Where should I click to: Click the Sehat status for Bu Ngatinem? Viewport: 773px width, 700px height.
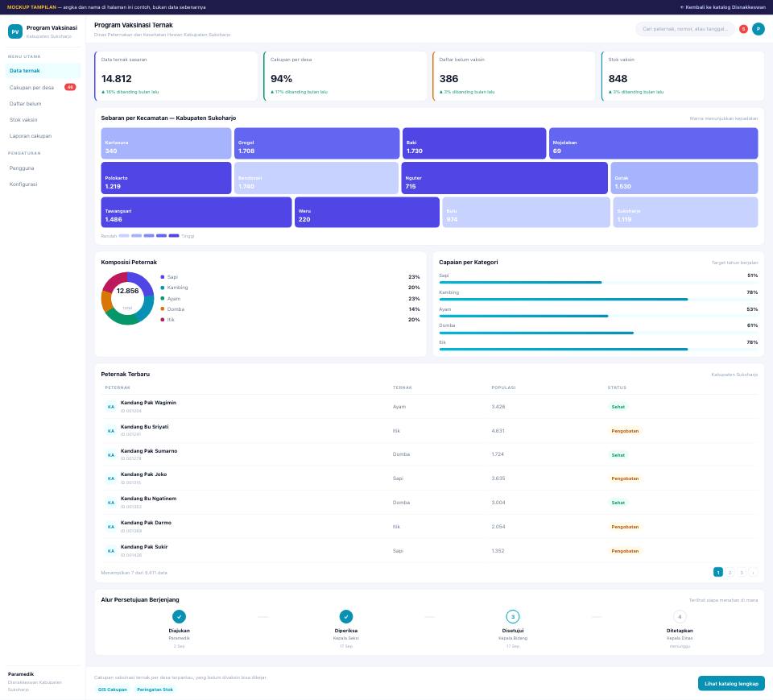click(618, 503)
